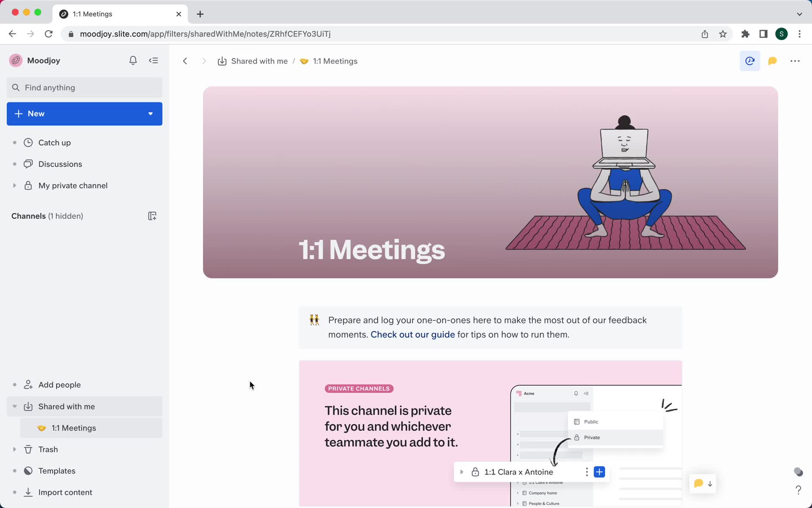Click the Moodjoy logo icon top left

[16, 60]
